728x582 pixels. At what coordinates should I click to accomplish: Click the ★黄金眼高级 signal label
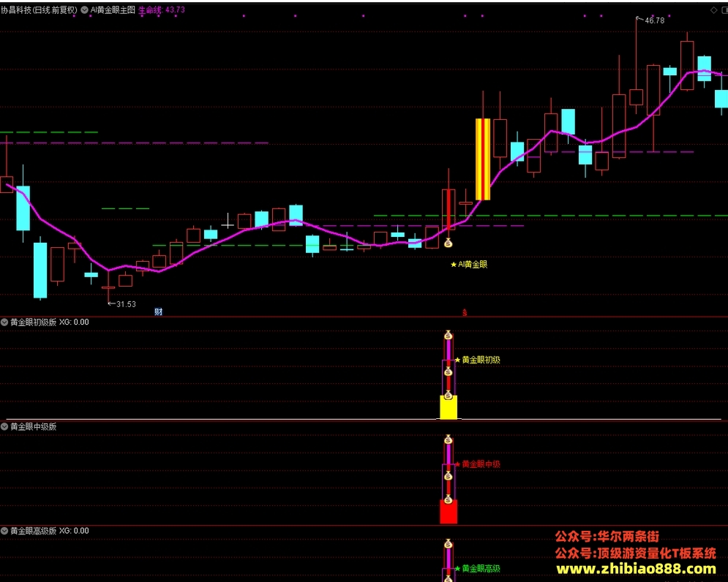click(477, 569)
